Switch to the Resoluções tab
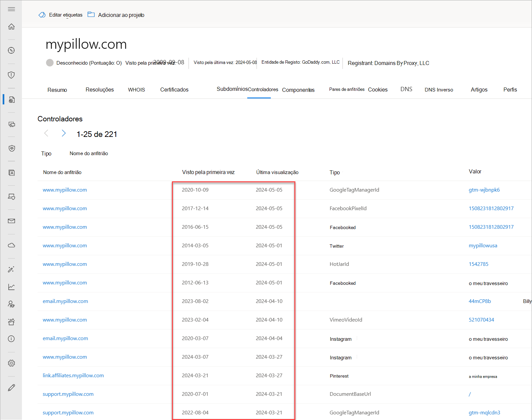 click(100, 90)
